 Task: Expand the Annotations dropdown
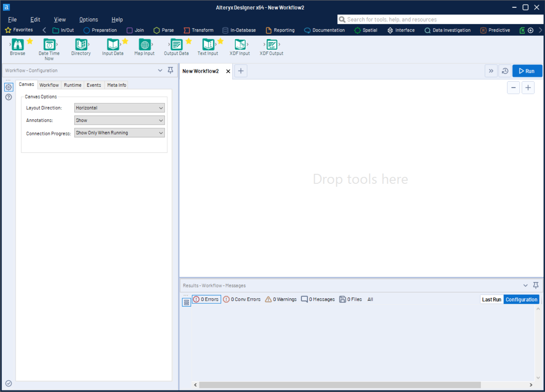[x=119, y=120]
